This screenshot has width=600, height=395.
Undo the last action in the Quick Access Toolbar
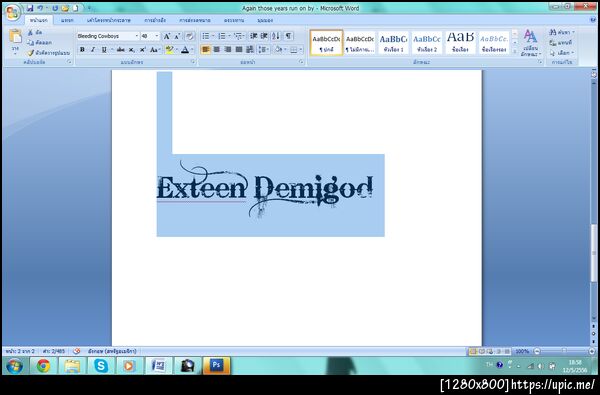(40, 8)
